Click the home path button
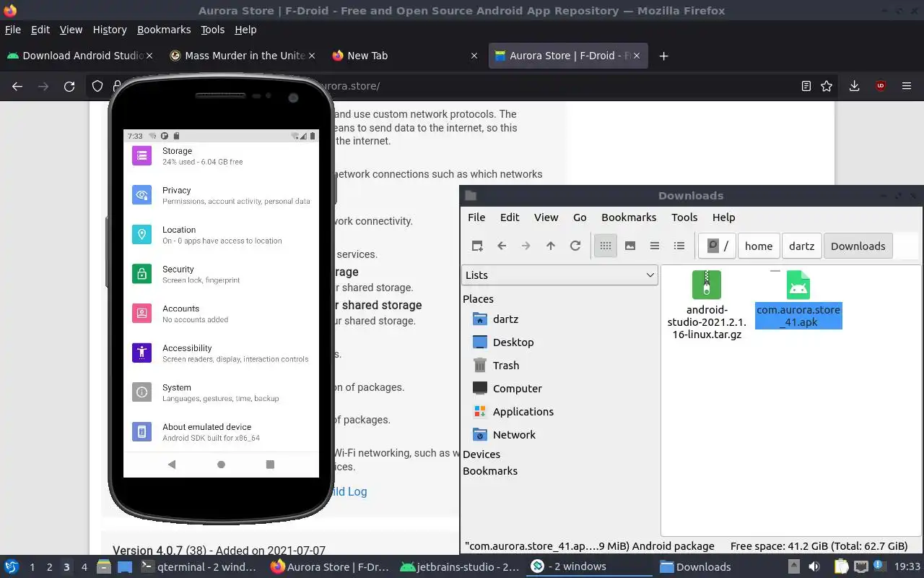 [759, 246]
